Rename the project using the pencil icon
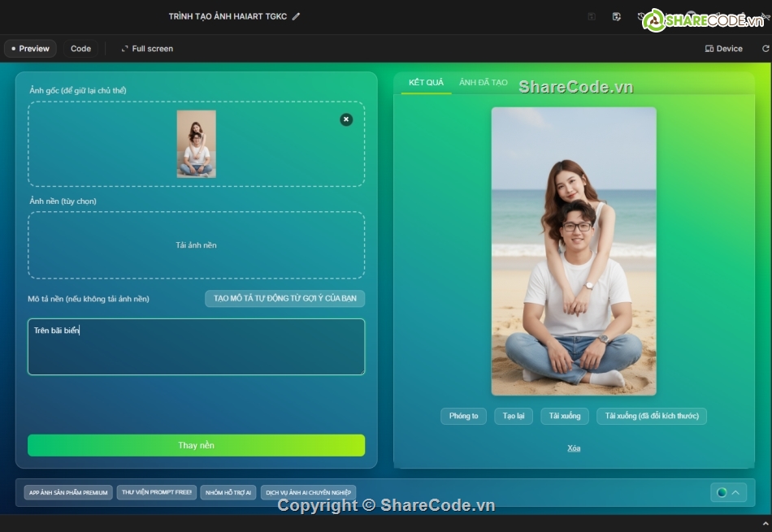The height and width of the screenshot is (532, 772). point(296,15)
